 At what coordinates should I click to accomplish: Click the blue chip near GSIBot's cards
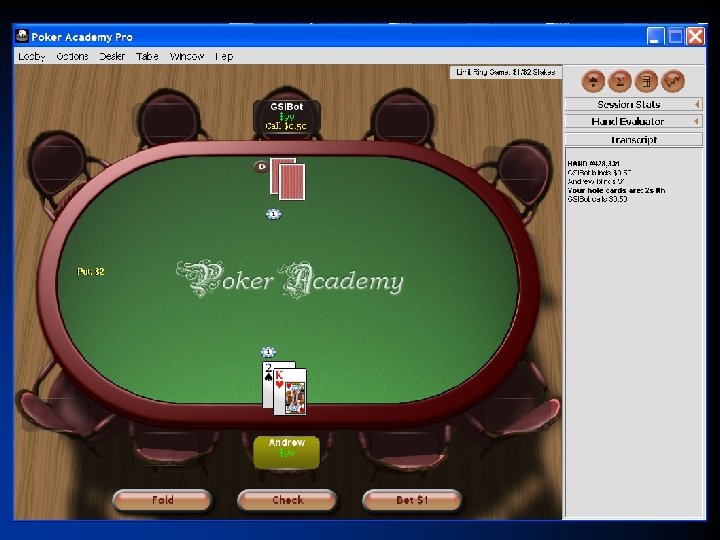[x=274, y=214]
